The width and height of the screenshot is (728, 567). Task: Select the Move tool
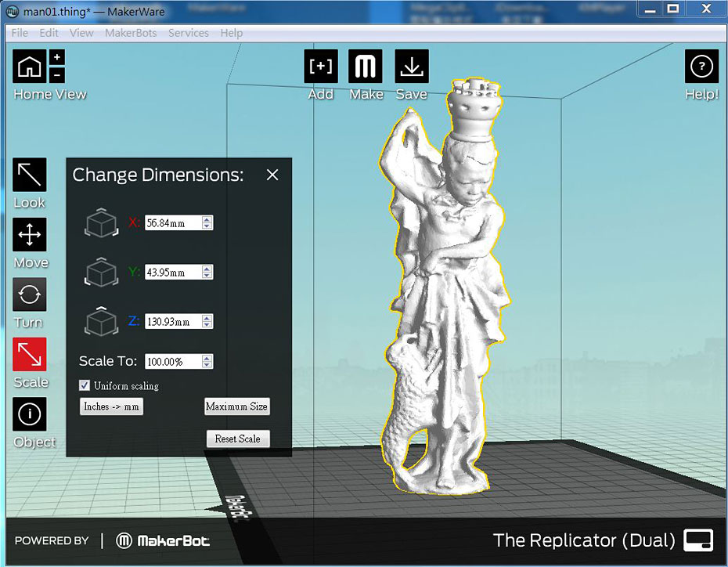pos(29,234)
